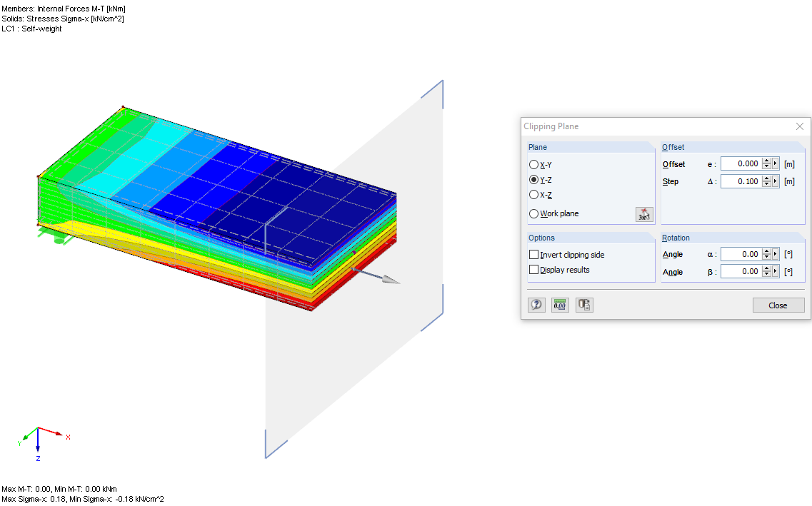The height and width of the screenshot is (506, 812).
Task: Select the X-Y clipping plane
Action: coord(533,164)
